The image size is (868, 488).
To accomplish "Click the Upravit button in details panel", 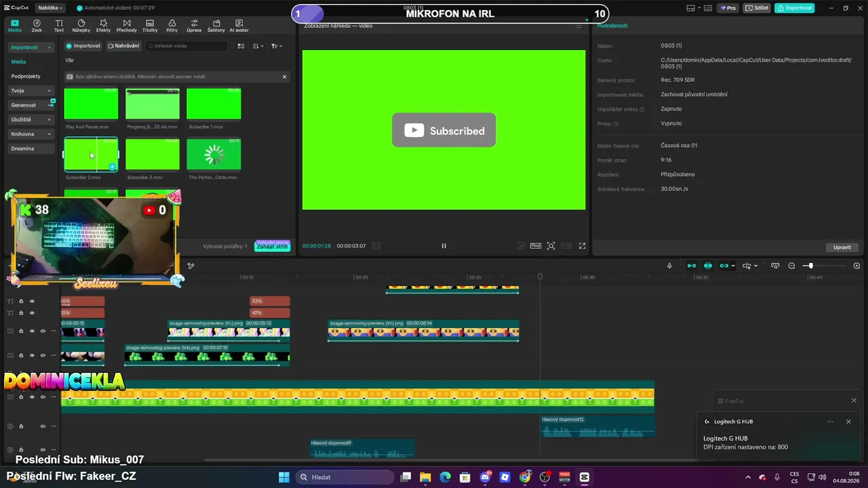I will point(842,247).
